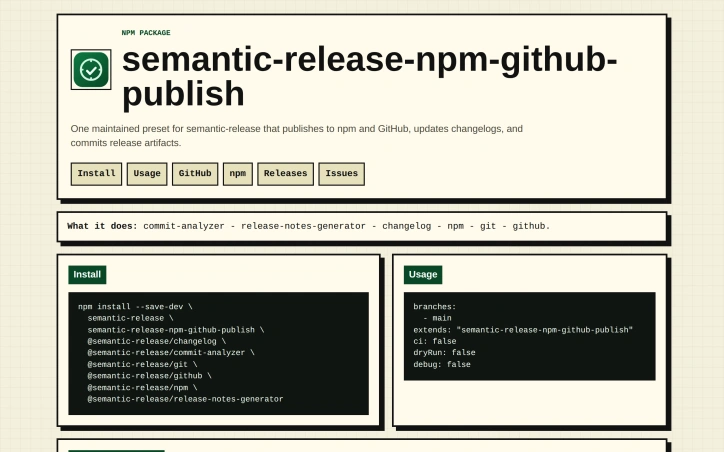Click the main package title heading

[x=369, y=77]
